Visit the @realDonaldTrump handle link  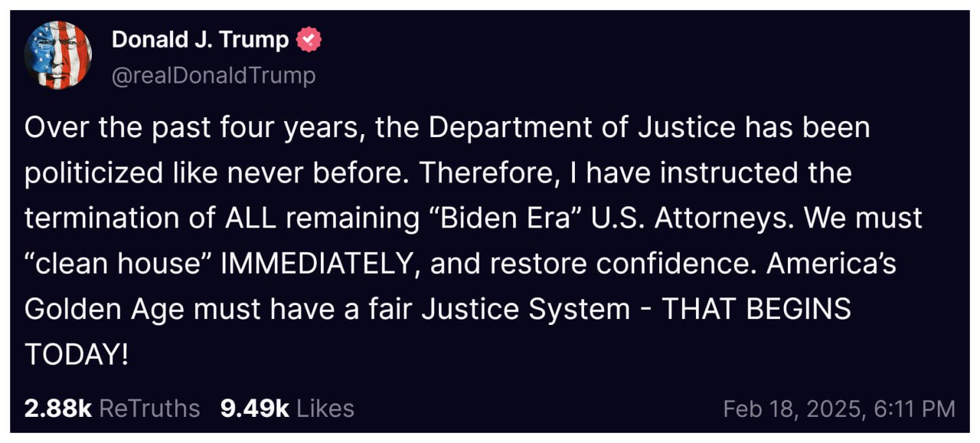[214, 75]
